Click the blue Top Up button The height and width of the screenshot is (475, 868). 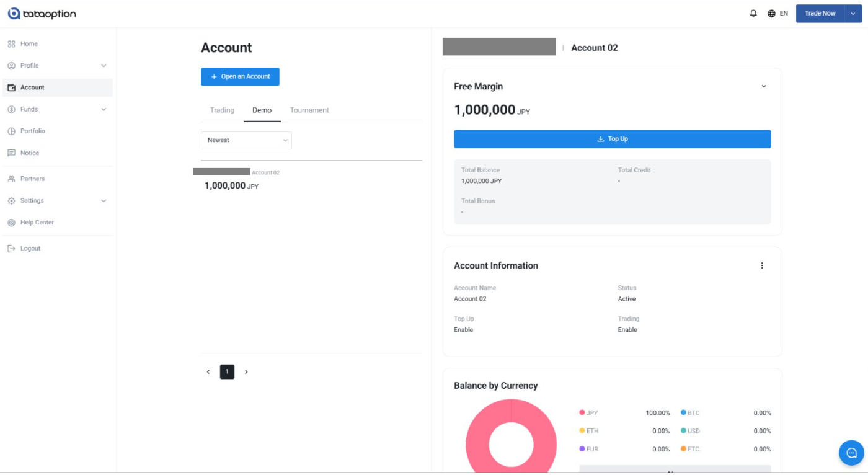612,139
